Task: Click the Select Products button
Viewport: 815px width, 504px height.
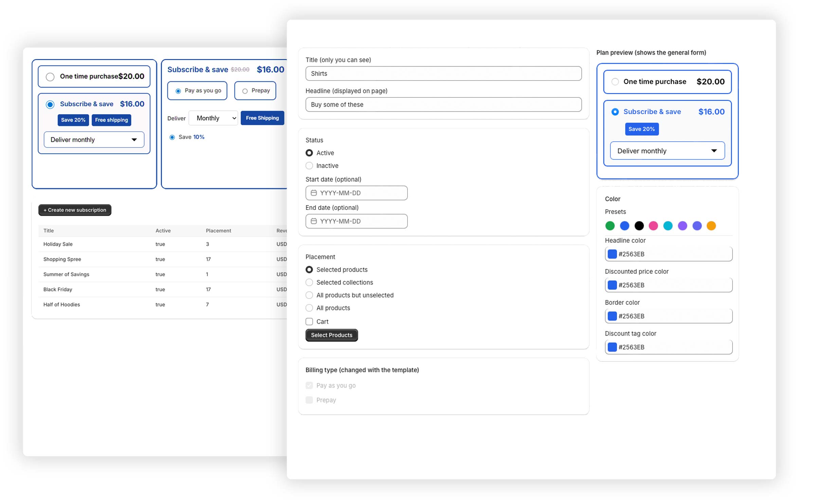Action: tap(331, 335)
